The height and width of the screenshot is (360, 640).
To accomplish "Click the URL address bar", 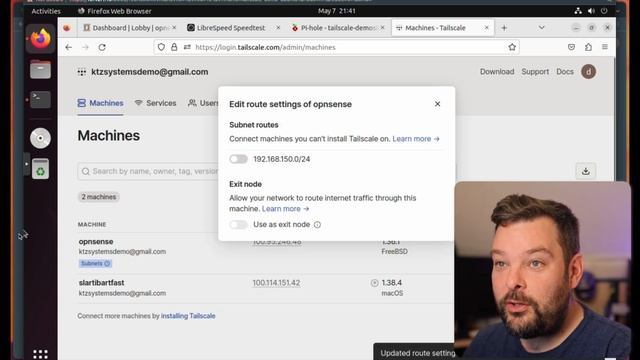I will pyautogui.click(x=337, y=47).
